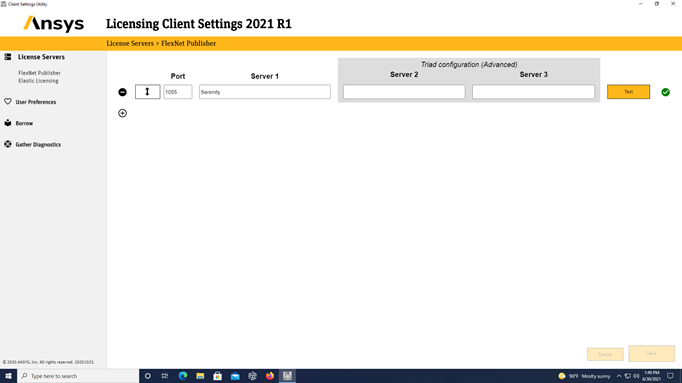Open Mail app from taskbar
Viewport: 682px width, 383px height.
[x=235, y=376]
